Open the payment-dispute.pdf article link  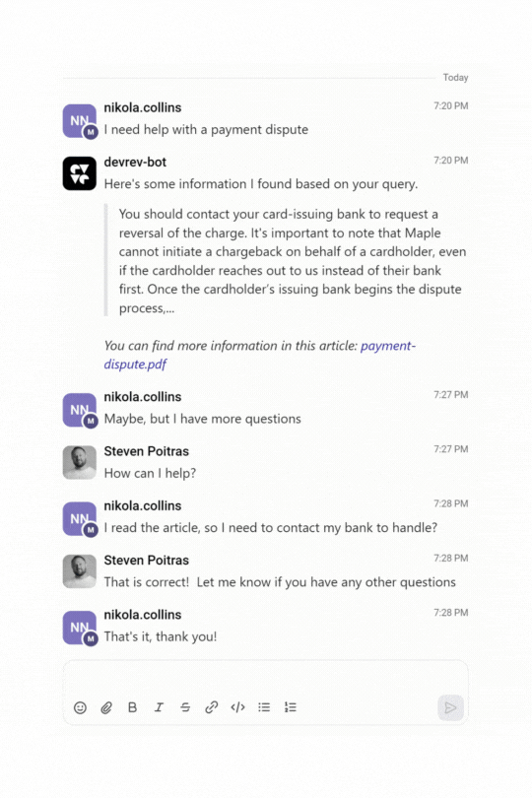260,355
